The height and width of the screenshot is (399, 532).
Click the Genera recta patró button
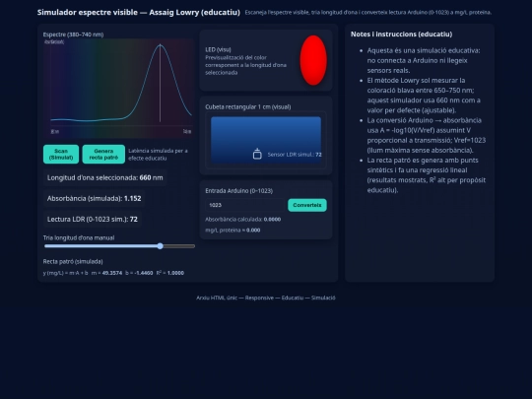coord(103,155)
